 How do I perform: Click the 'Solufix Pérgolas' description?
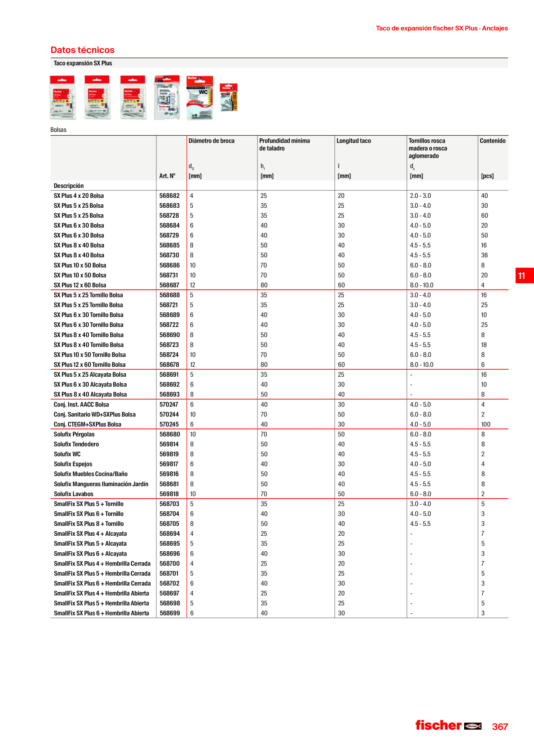[74, 434]
